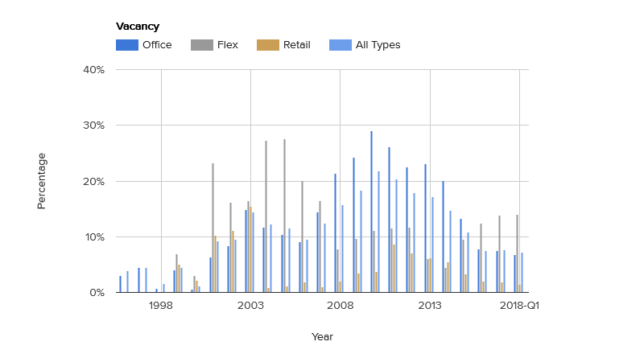Click the blue Office legend swatch
This screenshot has height=362, width=644.
127,45
